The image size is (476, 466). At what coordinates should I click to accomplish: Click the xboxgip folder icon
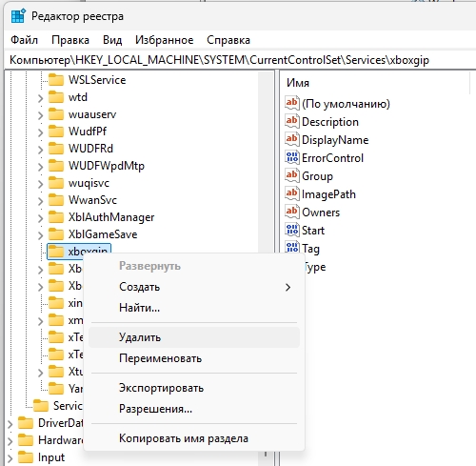[56, 252]
